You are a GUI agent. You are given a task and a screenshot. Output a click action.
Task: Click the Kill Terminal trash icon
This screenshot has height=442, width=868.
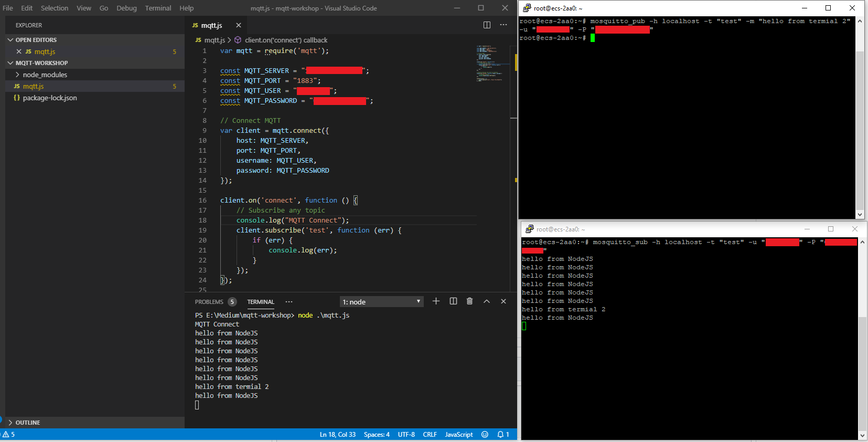pos(470,301)
